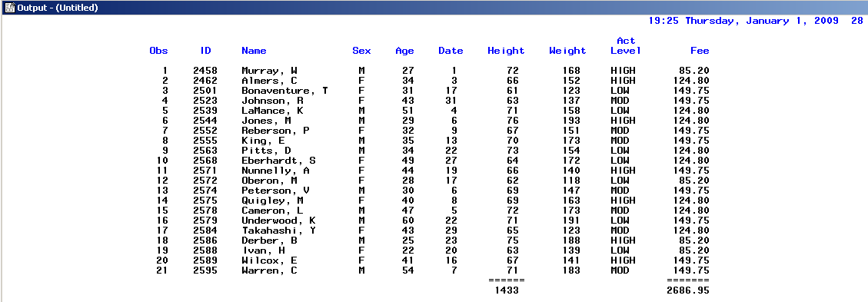
Task: Select the name Bonaventure, T
Action: (284, 91)
